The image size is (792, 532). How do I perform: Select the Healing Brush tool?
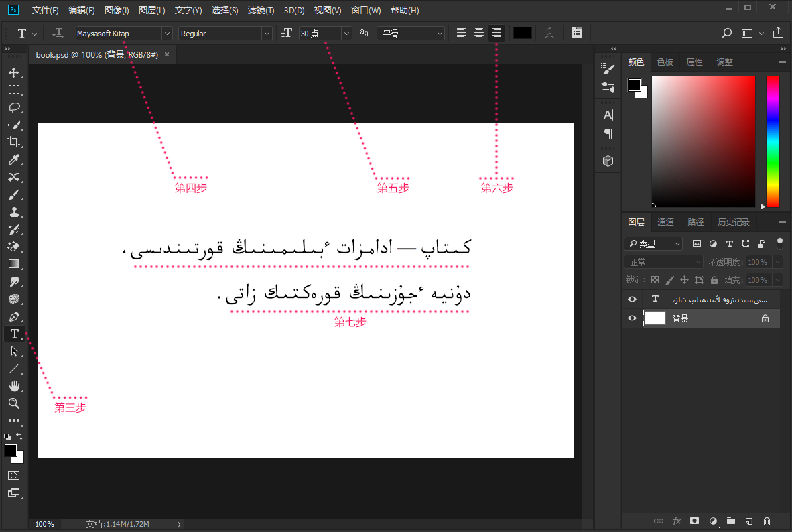coord(14,177)
